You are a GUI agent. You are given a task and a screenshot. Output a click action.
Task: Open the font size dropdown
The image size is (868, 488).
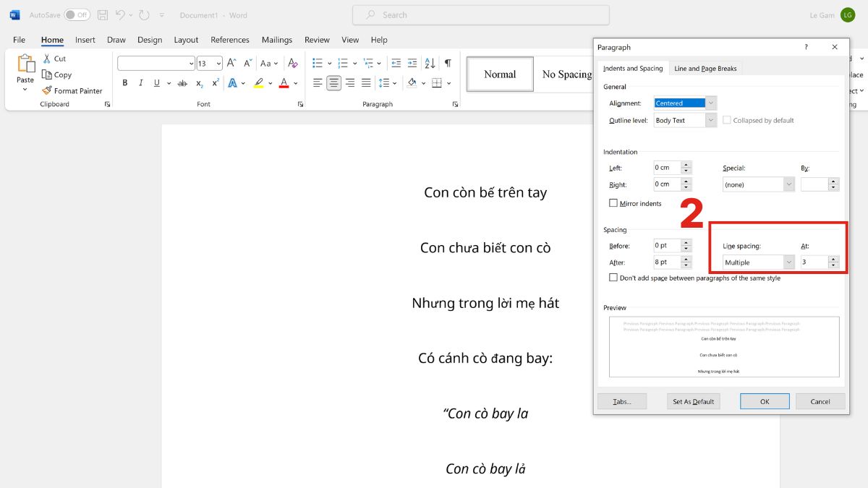pos(218,64)
